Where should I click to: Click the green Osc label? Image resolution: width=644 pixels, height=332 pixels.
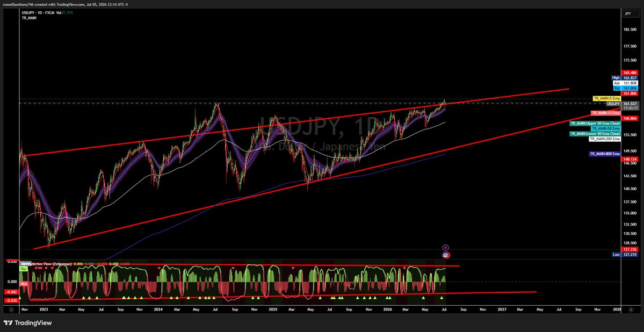23,268
